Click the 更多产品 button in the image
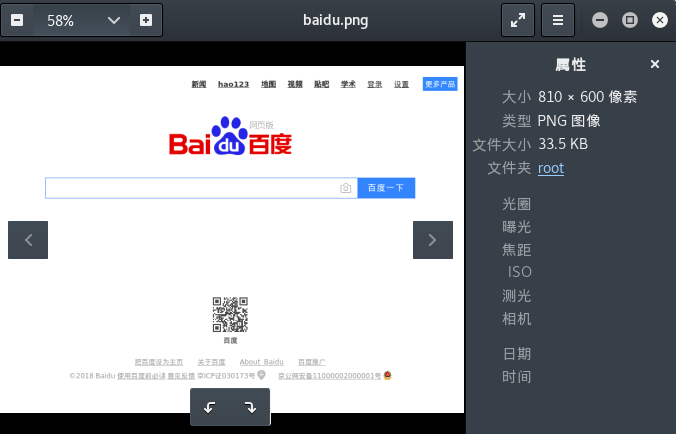 tap(440, 84)
